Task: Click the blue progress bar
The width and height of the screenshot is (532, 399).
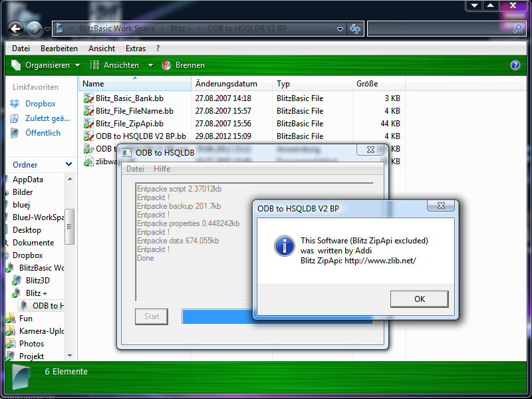Action: tap(218, 317)
